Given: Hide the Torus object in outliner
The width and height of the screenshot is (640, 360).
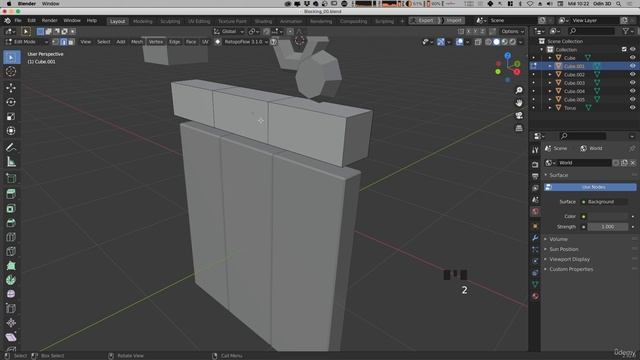Looking at the screenshot, I should pyautogui.click(x=632, y=108).
